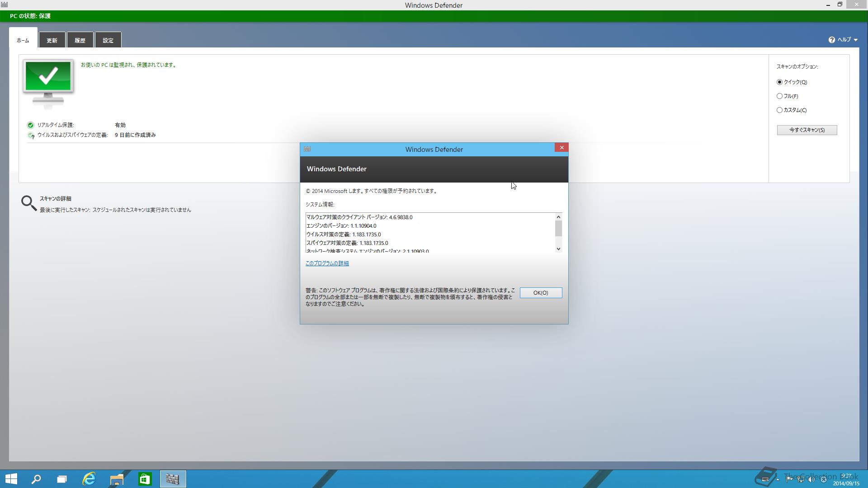Select the カスタム(C) scan option

point(792,110)
